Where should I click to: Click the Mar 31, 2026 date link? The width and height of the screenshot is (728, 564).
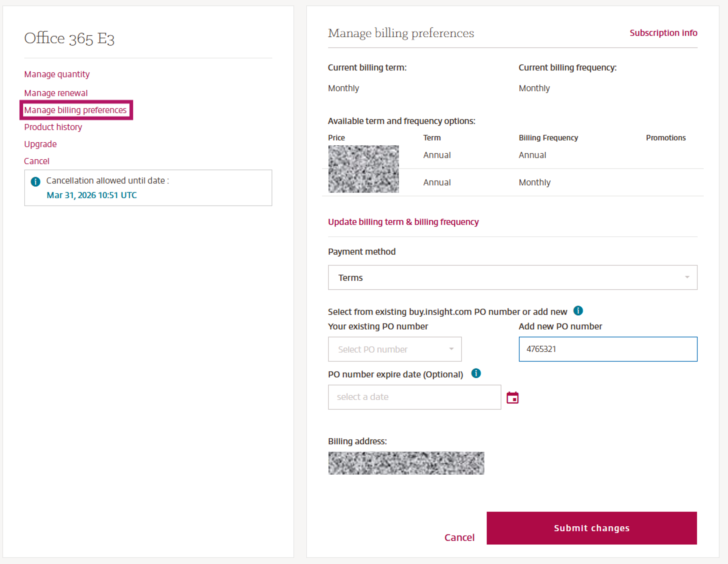pos(92,195)
